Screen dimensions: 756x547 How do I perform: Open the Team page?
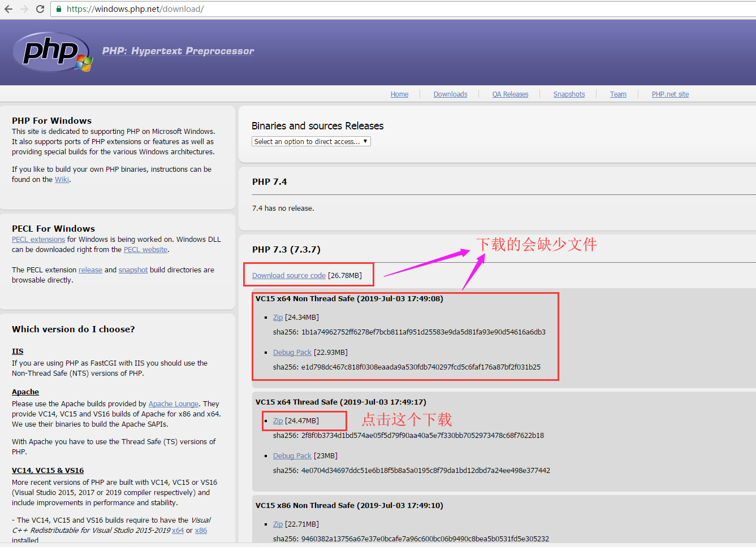coord(618,94)
